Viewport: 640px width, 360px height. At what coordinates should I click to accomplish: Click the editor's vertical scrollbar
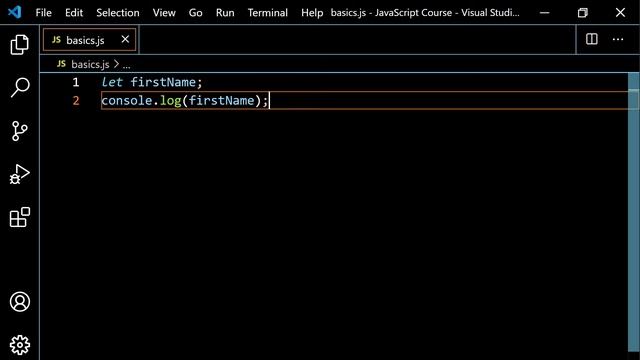pos(633,211)
